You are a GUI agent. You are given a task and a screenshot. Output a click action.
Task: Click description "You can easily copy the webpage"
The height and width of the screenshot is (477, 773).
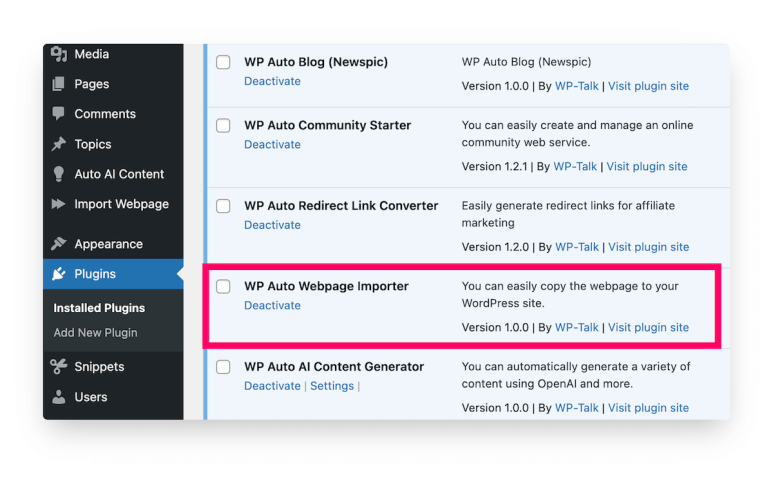coord(570,295)
